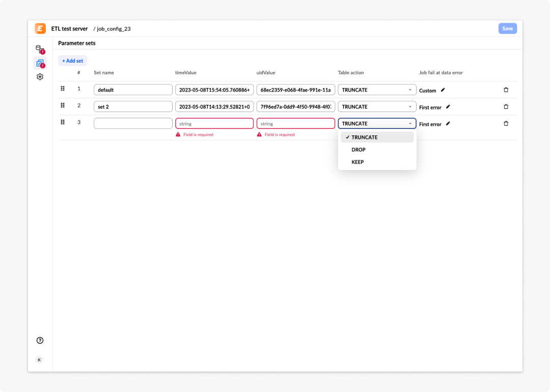Focus the uidValue field starting 7f96ed7a

[296, 106]
